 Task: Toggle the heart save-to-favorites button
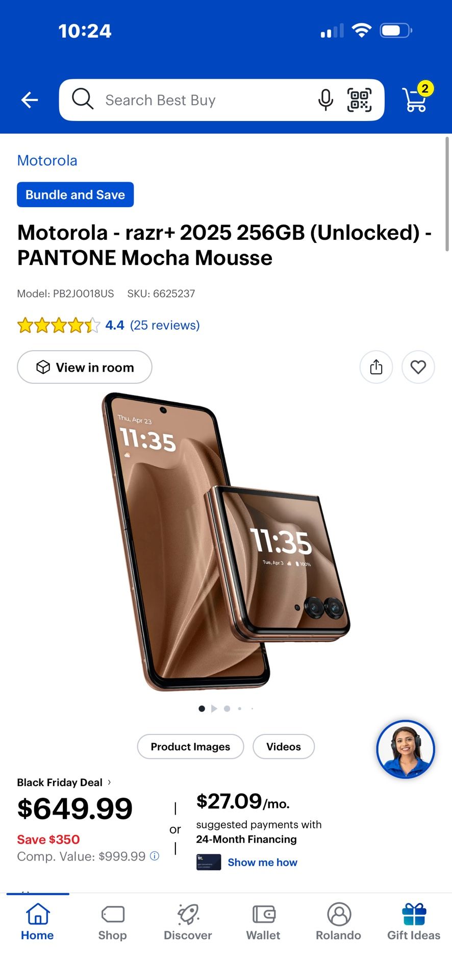tap(418, 367)
